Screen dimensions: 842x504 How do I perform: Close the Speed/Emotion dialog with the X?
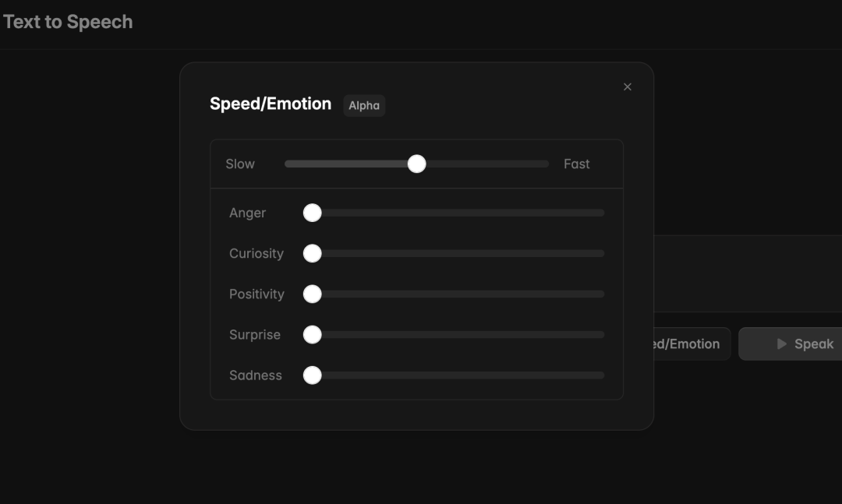pos(628,87)
